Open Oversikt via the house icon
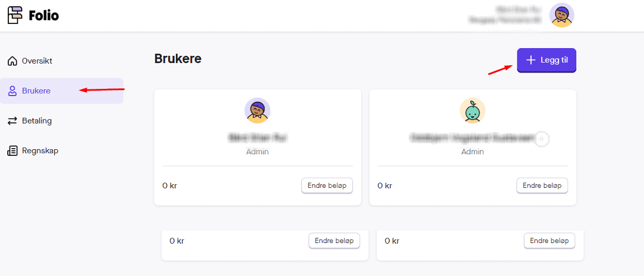This screenshot has height=276, width=644. click(x=12, y=61)
